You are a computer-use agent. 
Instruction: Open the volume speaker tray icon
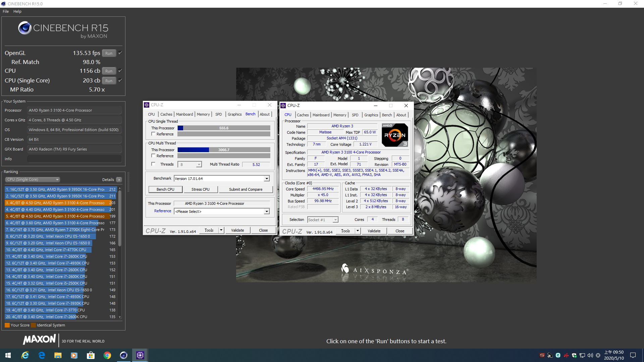click(590, 355)
